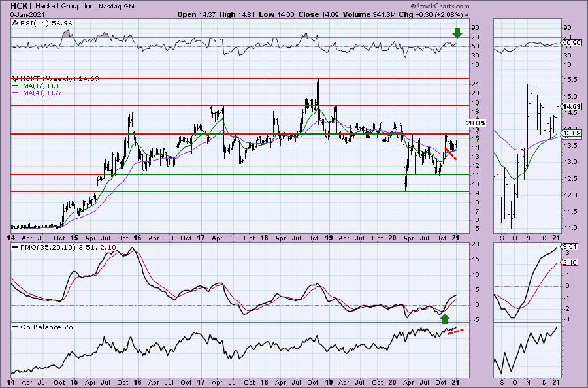Click the 15.5 label on the zoom panel axis
Screen dimensions: 588x388
(x=570, y=80)
